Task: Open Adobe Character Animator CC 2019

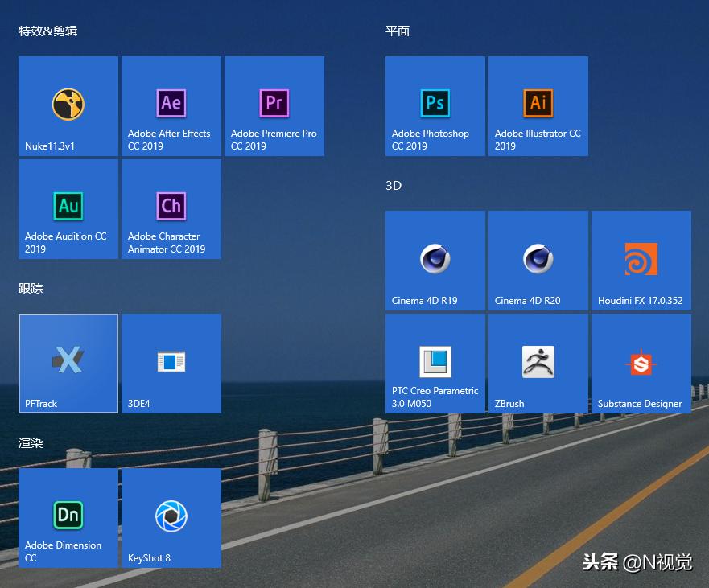Action: point(171,209)
